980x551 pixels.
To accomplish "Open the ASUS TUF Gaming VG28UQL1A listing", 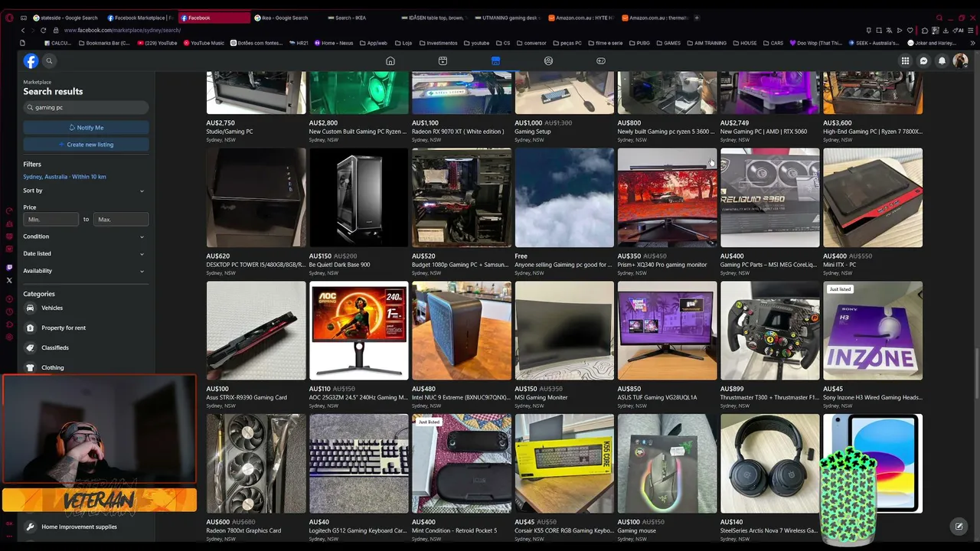I will (667, 345).
